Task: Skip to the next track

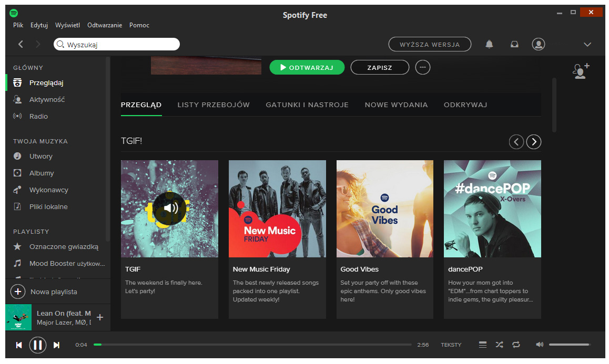Action: coord(56,345)
